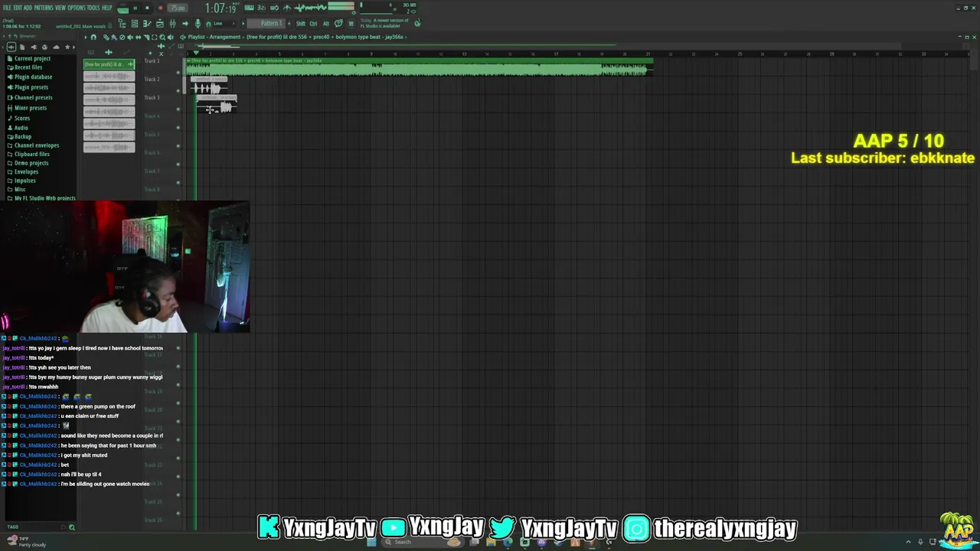Click the browser search magnifier icon

pyautogui.click(x=72, y=527)
